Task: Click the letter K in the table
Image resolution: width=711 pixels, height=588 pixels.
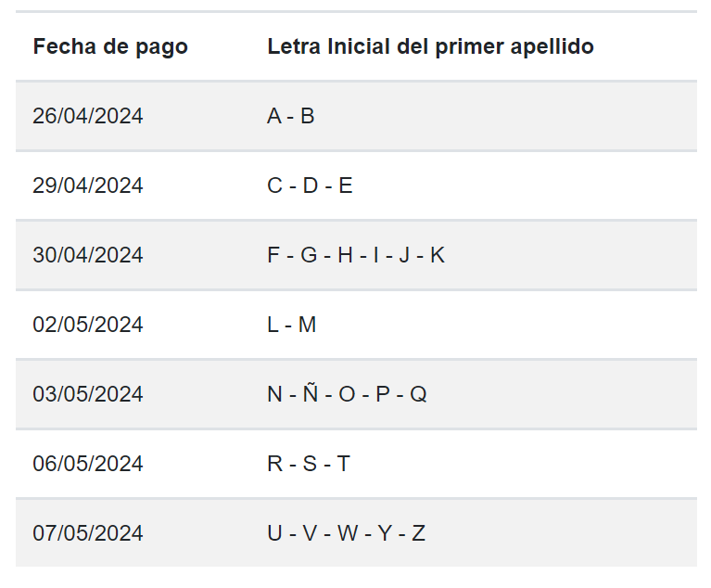Action: click(438, 255)
